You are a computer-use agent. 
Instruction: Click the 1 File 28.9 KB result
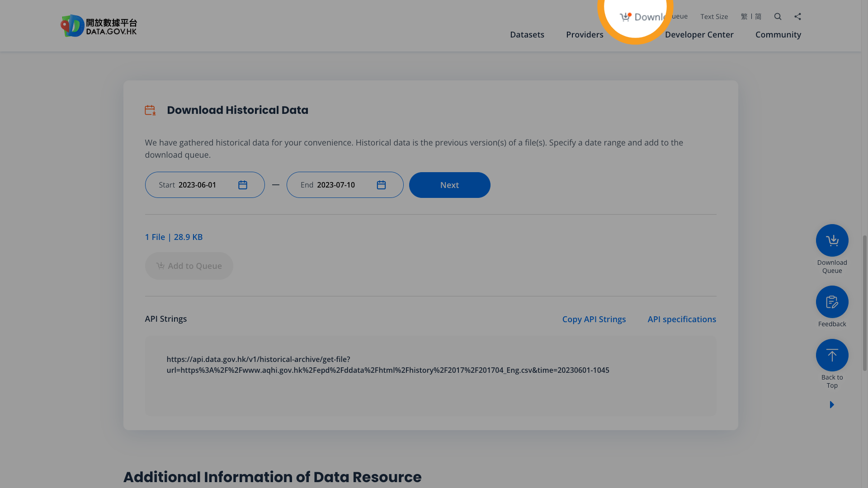coord(174,237)
